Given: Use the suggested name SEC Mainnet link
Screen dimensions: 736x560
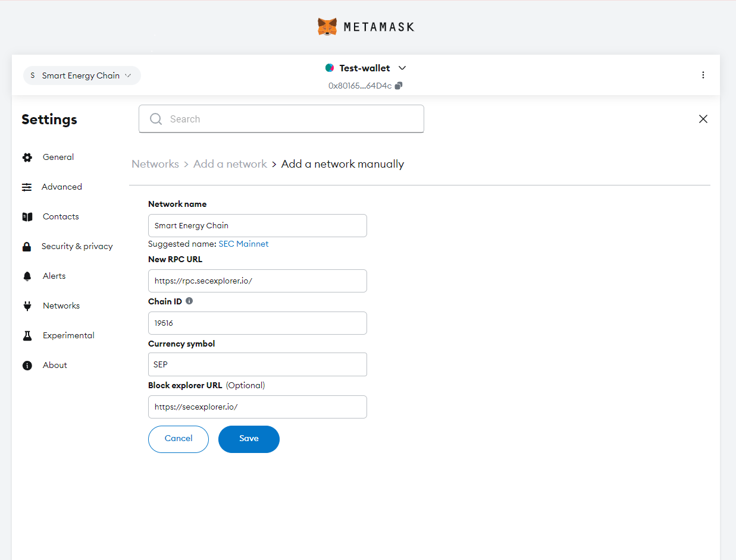Looking at the screenshot, I should click(x=243, y=244).
